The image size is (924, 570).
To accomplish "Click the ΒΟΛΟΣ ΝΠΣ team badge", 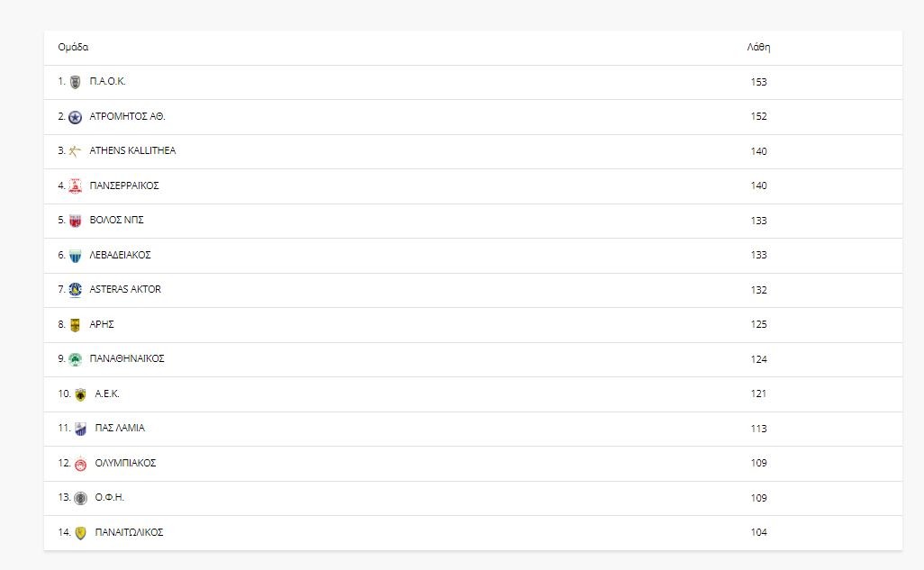I will coord(75,221).
